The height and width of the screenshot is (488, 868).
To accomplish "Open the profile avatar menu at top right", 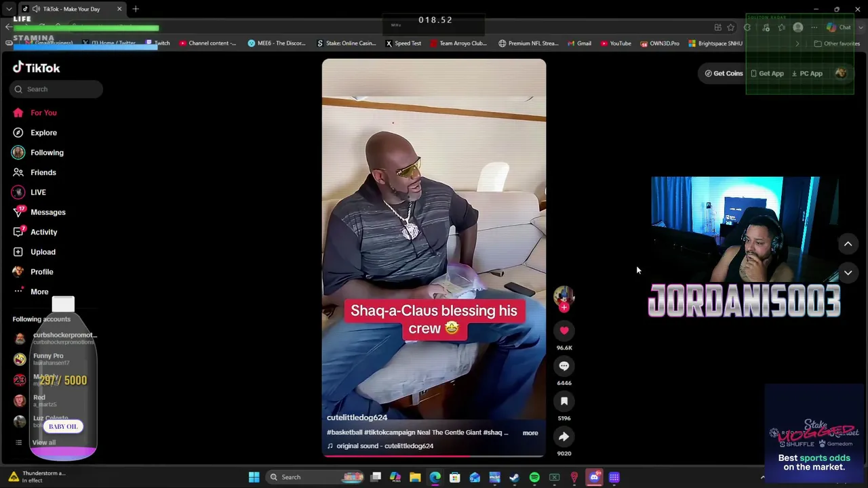I will coord(841,73).
